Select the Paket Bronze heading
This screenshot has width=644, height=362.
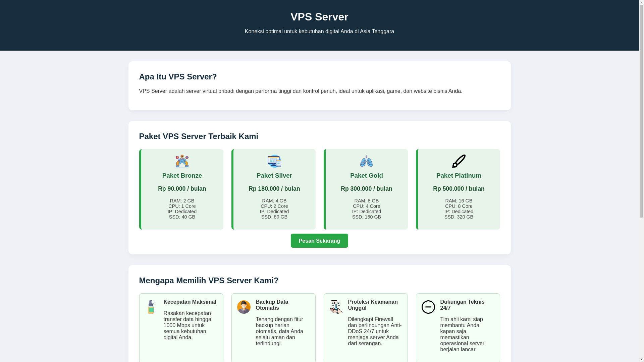(x=182, y=176)
